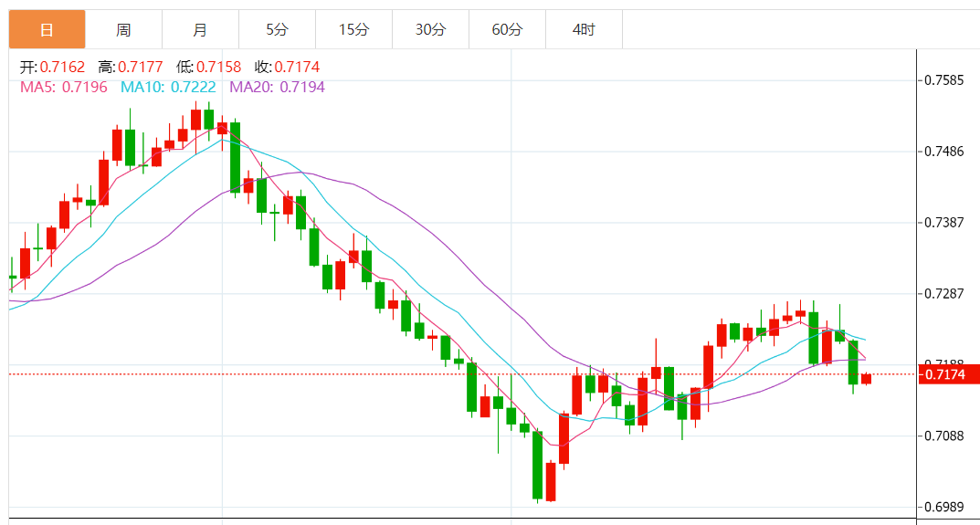Screen dimensions: 980x525
Task: Click the MA20: 0.7194 indicator label
Action: (x=277, y=87)
